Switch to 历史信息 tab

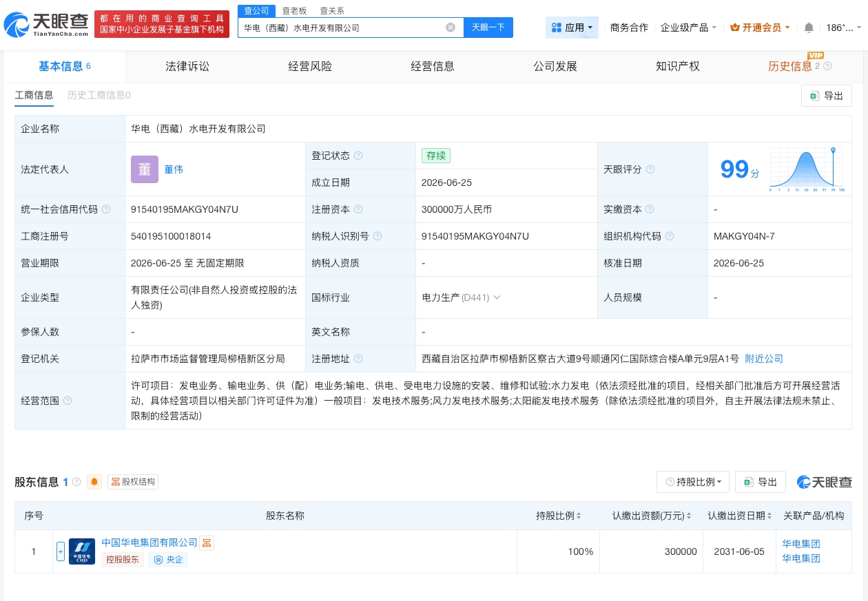click(x=790, y=66)
